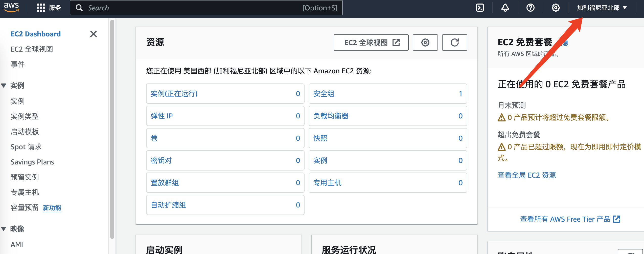Open 负载均衡器 resource card

point(388,116)
